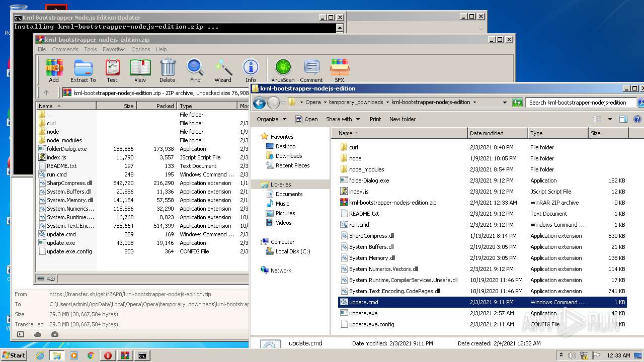Click New folder in Explorer toolbar

(x=403, y=119)
